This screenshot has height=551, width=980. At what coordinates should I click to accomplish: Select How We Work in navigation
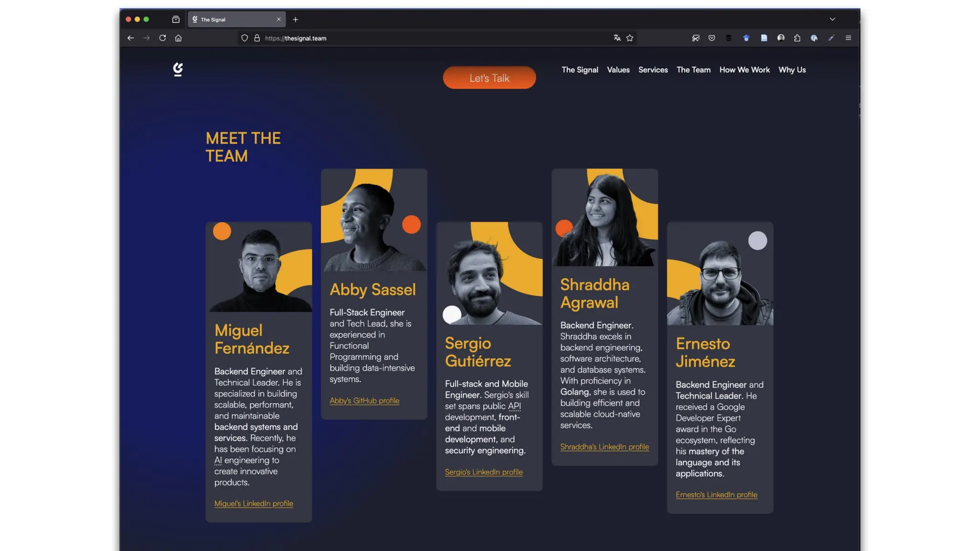click(x=745, y=70)
